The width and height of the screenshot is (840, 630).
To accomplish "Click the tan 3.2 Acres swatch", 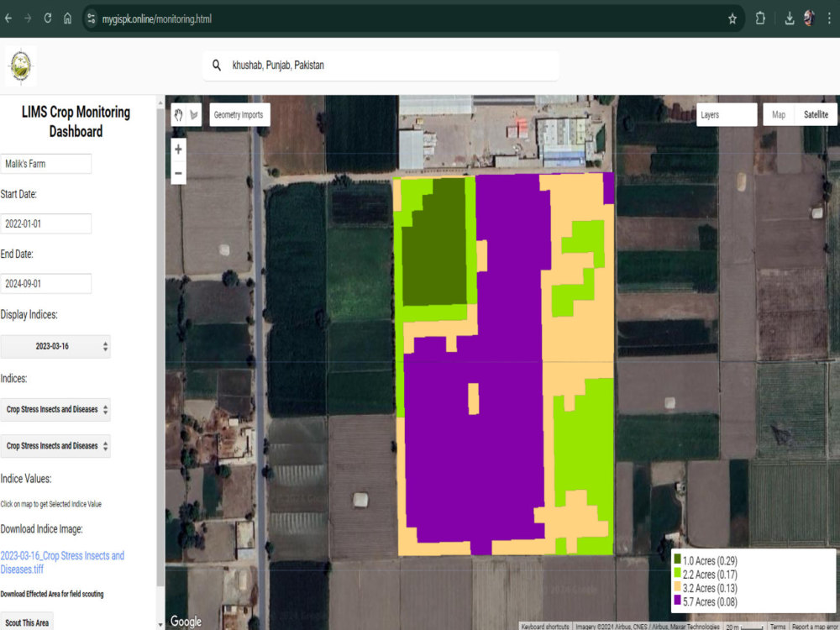I will click(677, 586).
